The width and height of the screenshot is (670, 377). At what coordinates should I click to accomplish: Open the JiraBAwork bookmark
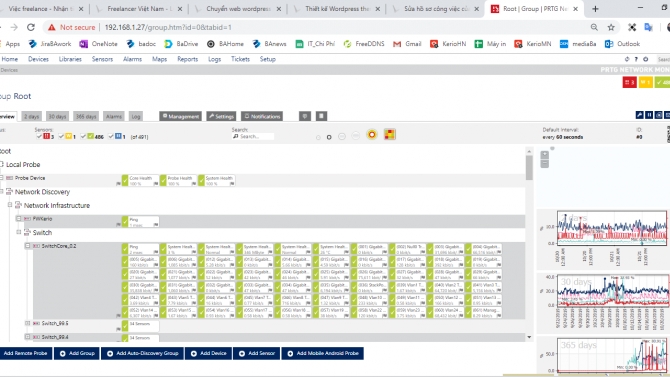pos(50,44)
